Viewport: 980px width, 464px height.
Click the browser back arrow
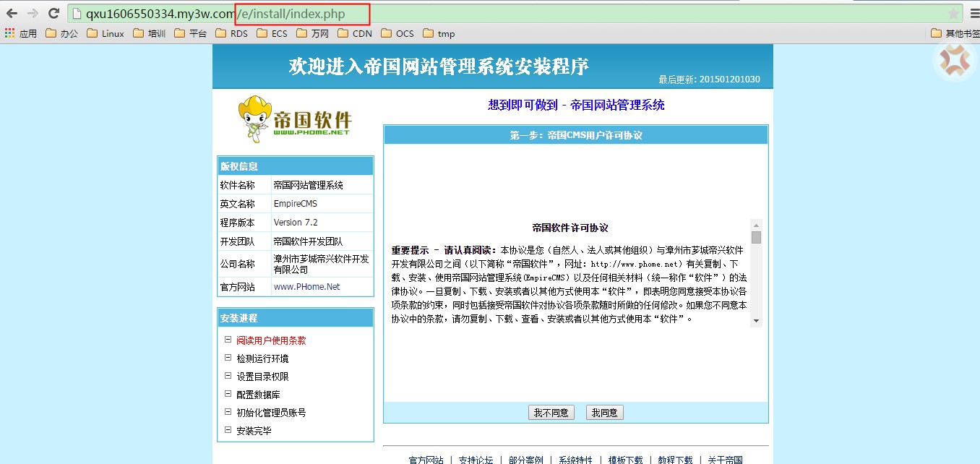(x=12, y=14)
